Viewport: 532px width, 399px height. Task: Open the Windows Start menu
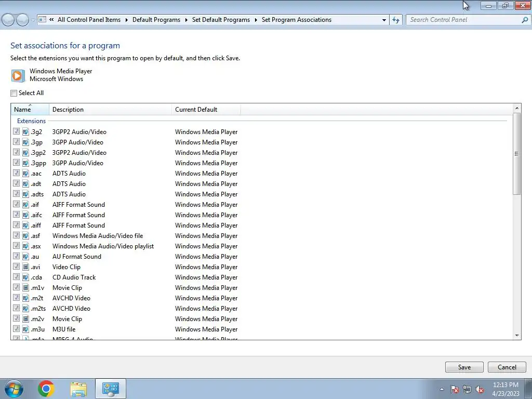tap(14, 389)
